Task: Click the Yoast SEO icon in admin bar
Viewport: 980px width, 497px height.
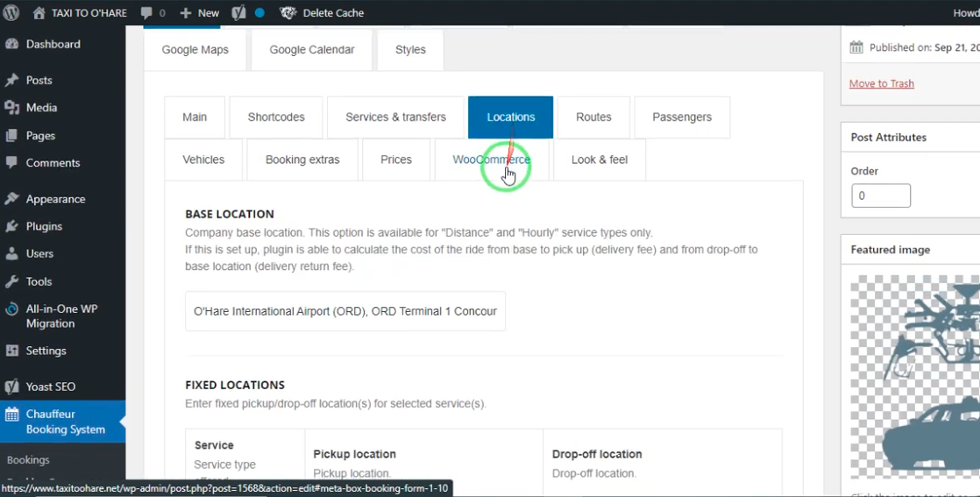Action: [238, 13]
